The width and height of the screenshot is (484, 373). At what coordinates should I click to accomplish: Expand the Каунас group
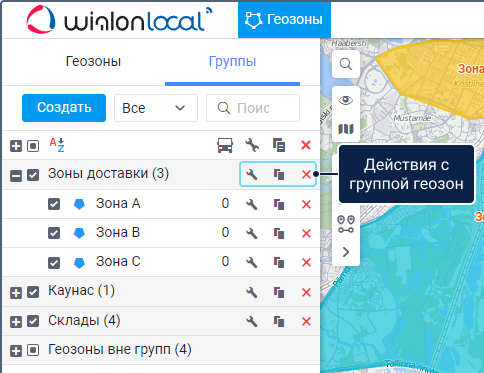coord(16,293)
